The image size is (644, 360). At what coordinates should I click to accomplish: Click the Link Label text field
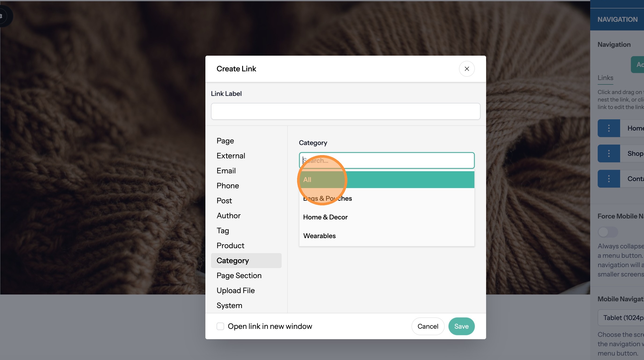click(x=345, y=112)
